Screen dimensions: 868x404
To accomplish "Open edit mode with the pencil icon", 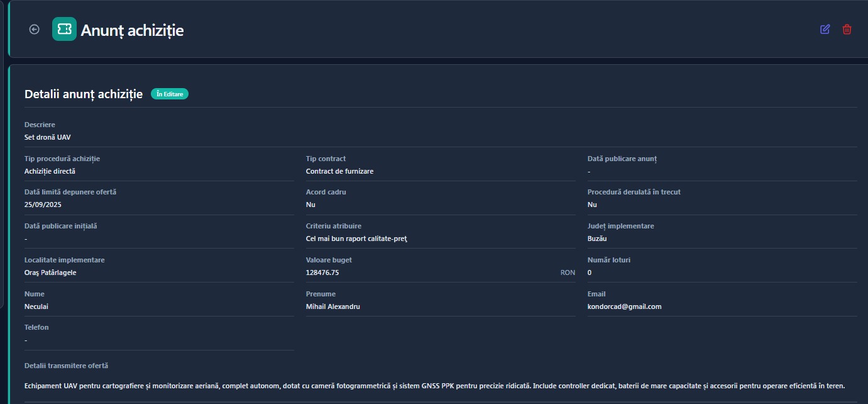I will 825,30.
